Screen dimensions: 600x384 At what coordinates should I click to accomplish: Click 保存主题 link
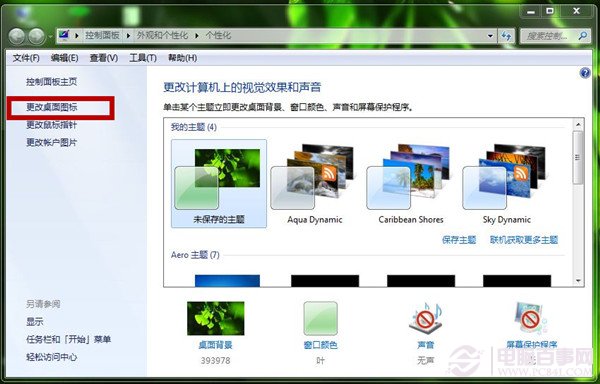pyautogui.click(x=459, y=240)
